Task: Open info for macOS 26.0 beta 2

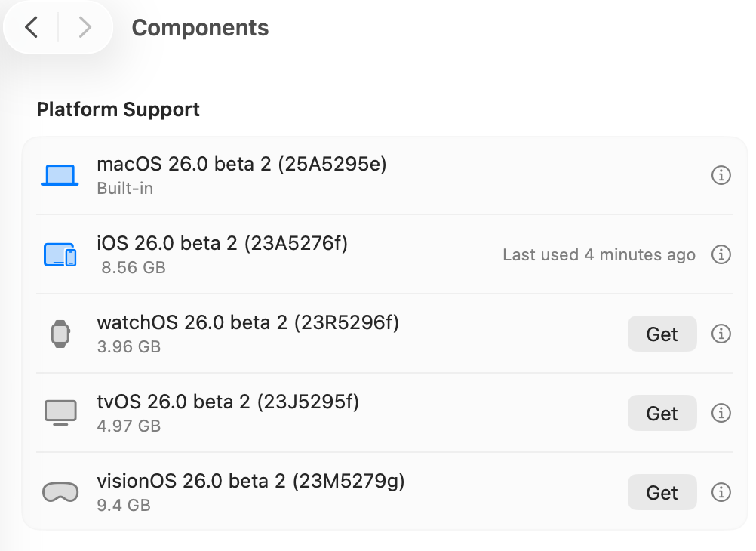Action: pos(721,175)
